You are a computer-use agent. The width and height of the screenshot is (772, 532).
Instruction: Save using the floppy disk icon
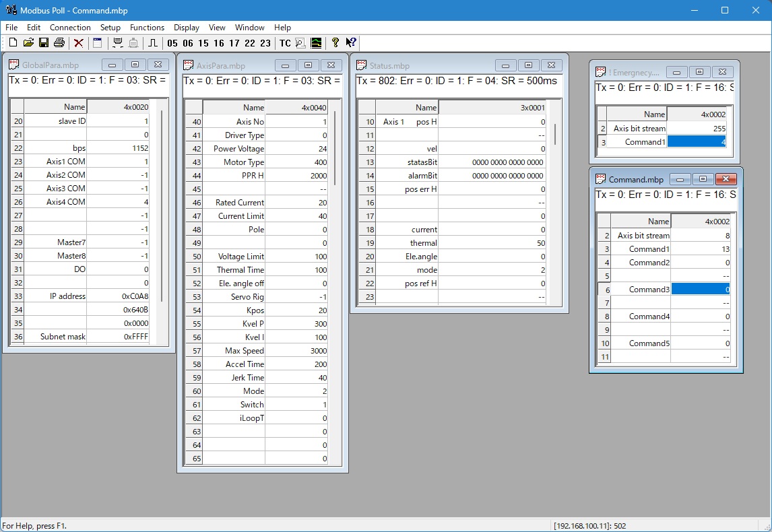coord(44,43)
